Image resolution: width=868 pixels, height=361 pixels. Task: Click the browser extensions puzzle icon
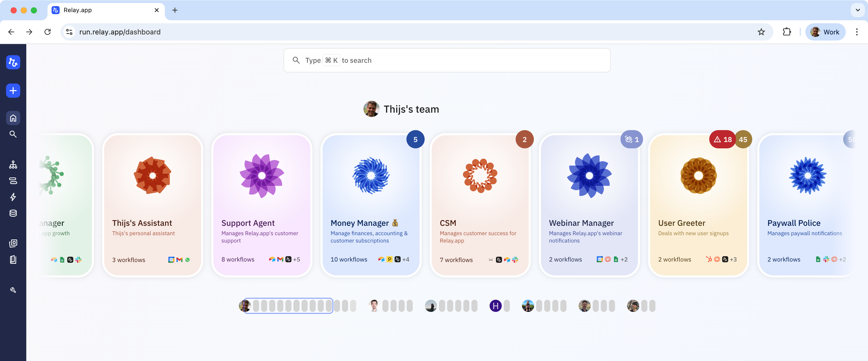click(786, 32)
